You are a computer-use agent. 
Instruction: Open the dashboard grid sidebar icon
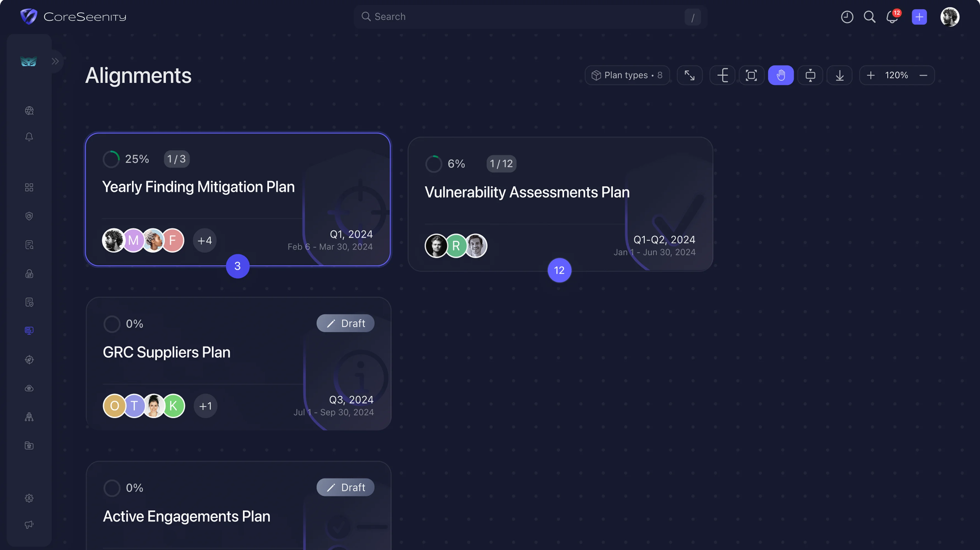(x=29, y=187)
